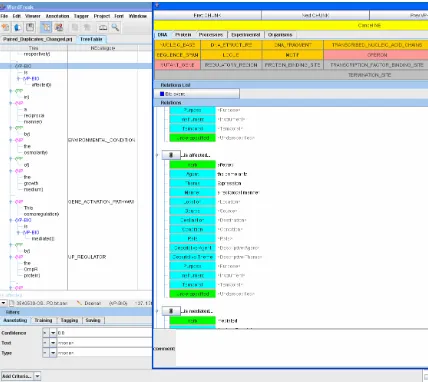The image size is (428, 382).
Task: Click the Add Criteria button
Action: 17,376
